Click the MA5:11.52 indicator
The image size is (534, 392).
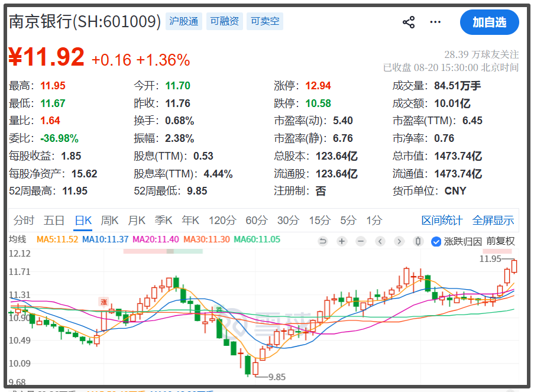pos(57,239)
